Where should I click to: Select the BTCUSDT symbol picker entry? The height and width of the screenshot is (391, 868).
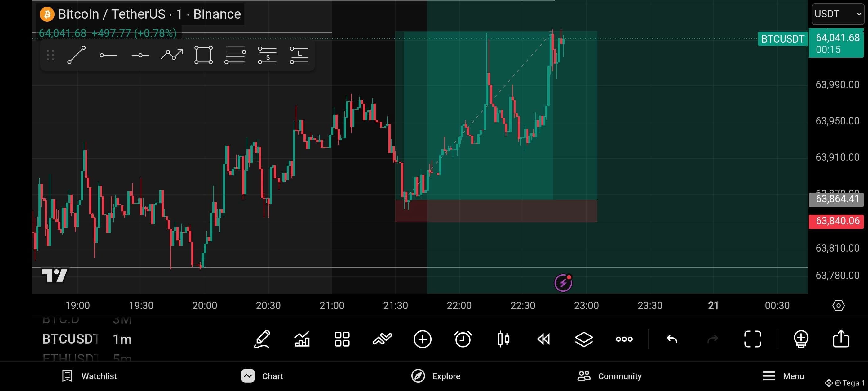pos(70,339)
